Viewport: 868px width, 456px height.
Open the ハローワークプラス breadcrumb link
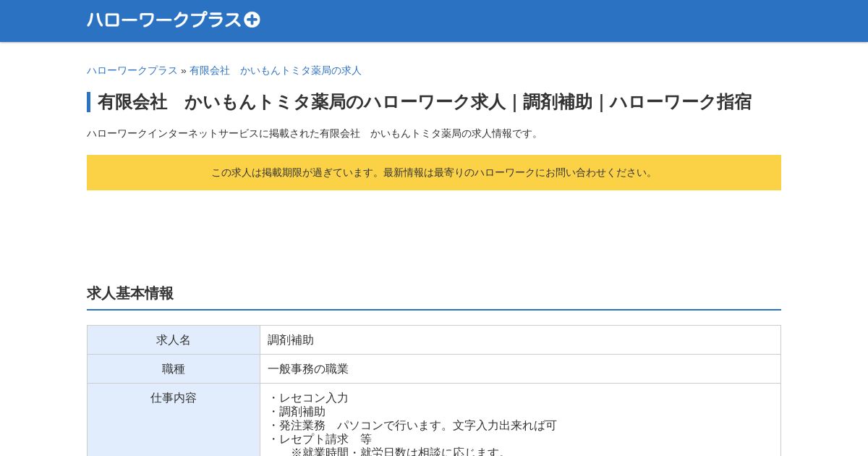132,70
